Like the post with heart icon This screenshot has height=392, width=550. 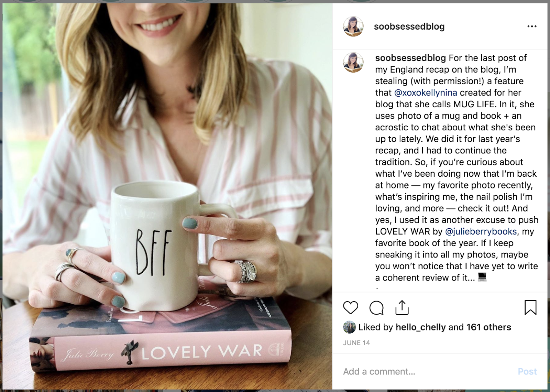coord(351,307)
